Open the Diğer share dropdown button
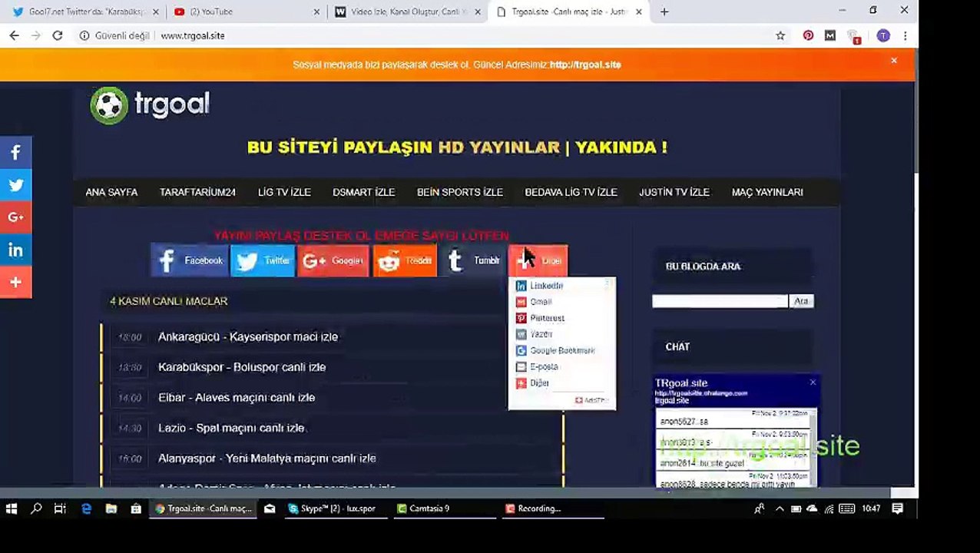The width and height of the screenshot is (980, 553). 538,260
